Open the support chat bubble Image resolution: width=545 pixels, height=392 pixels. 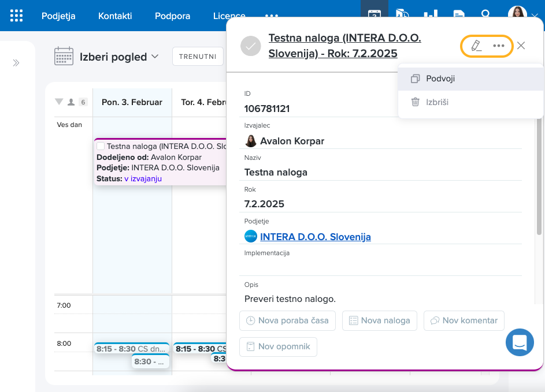point(519,342)
